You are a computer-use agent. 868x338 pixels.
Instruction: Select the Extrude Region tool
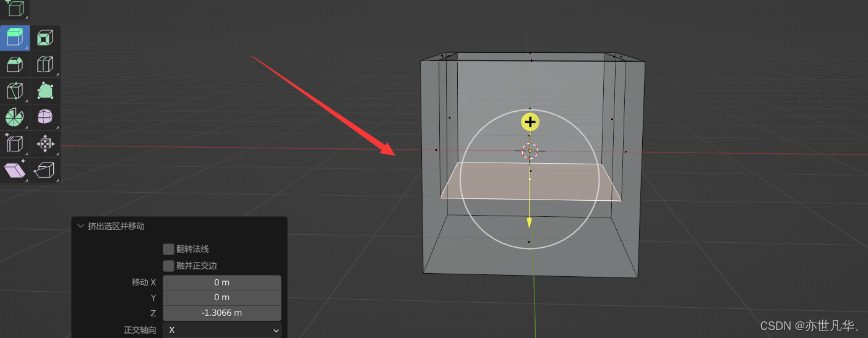(15, 38)
